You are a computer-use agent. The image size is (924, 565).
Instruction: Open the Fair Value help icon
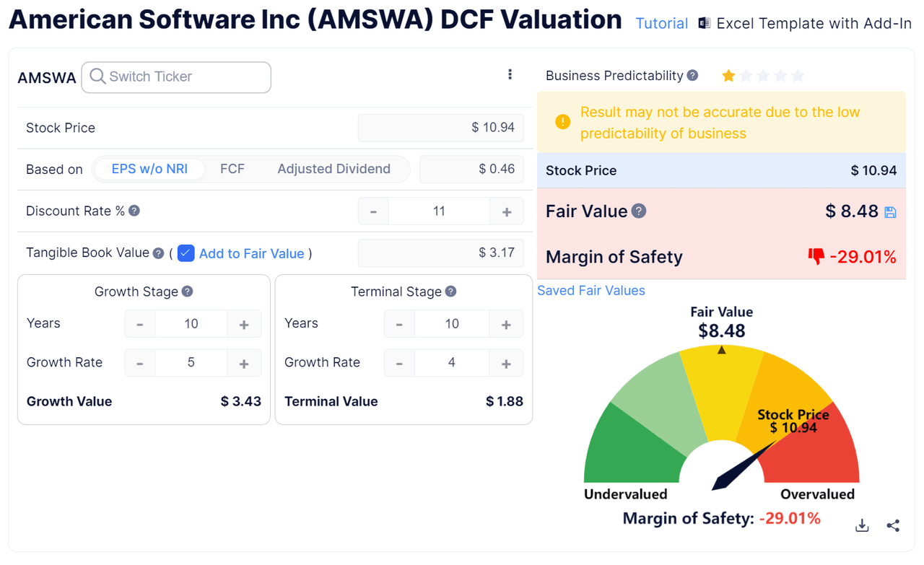(x=640, y=211)
